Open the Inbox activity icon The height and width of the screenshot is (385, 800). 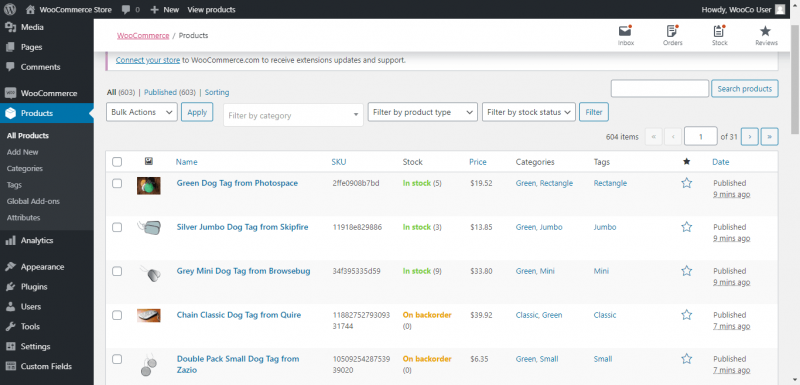[625, 31]
